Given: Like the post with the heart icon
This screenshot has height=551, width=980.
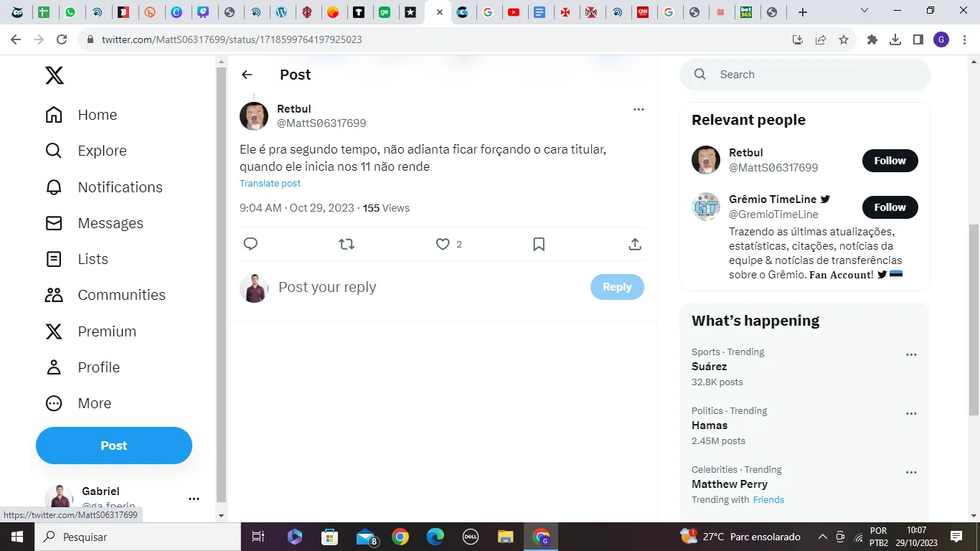Looking at the screenshot, I should pyautogui.click(x=443, y=245).
